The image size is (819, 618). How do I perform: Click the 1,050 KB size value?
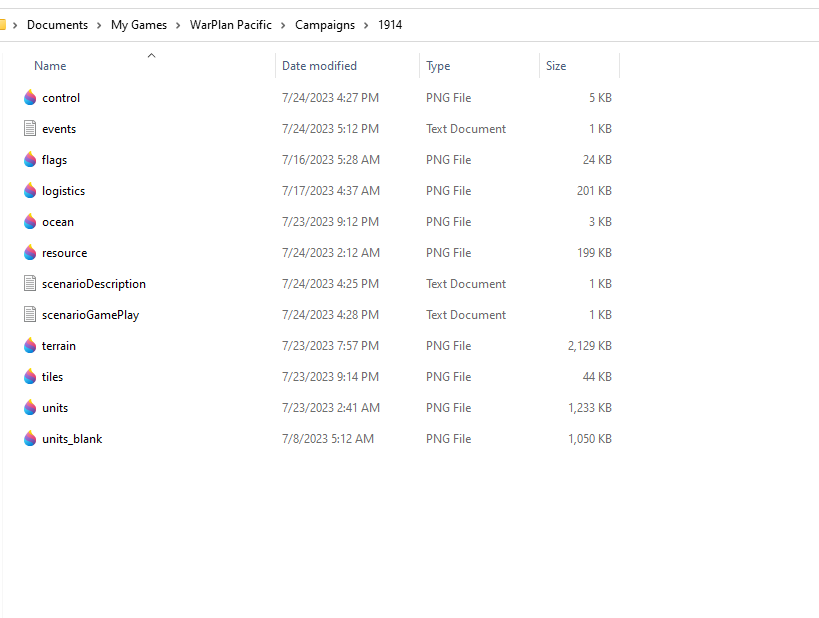tap(590, 439)
